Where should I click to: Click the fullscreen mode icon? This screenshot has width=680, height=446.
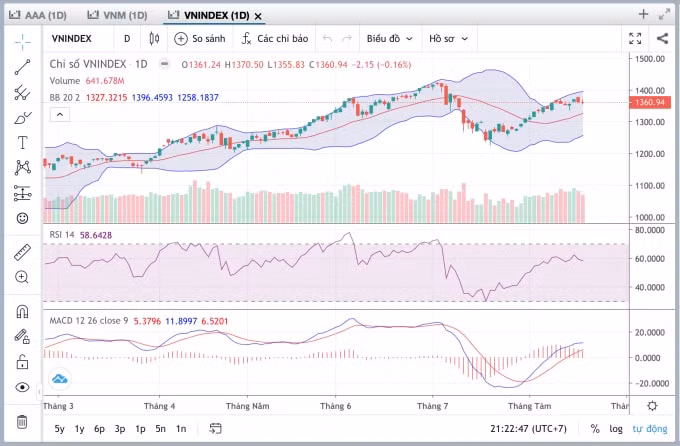[x=635, y=39]
